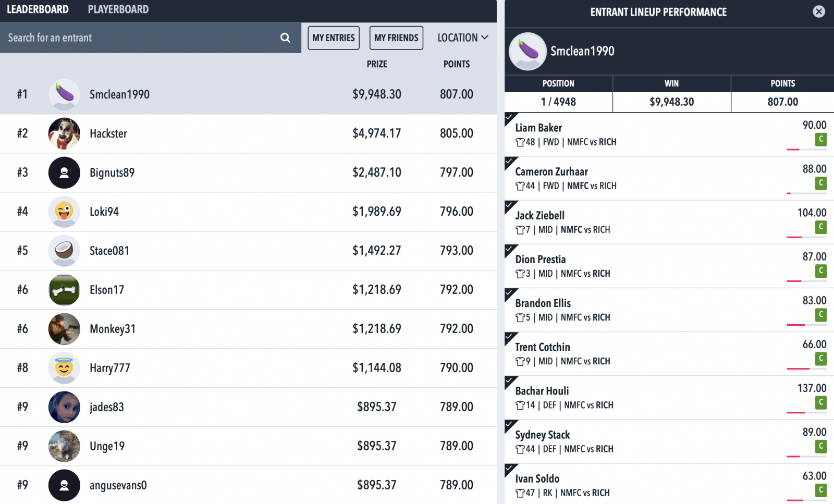Click jades83's photo avatar
834x504 pixels.
coord(64,407)
